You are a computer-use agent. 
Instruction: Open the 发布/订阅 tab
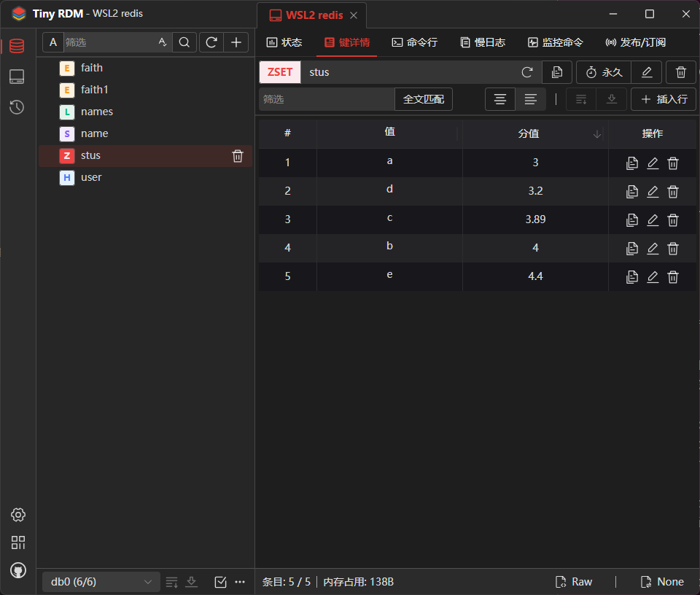click(636, 42)
